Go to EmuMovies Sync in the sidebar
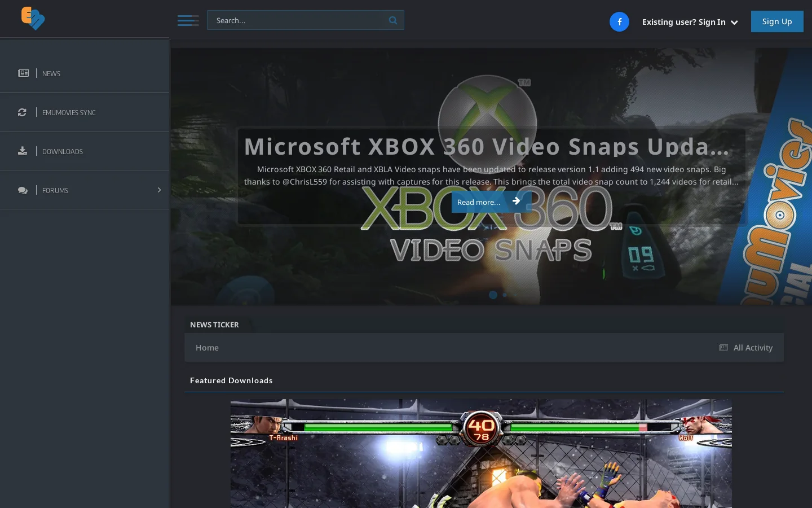The width and height of the screenshot is (812, 508). pyautogui.click(x=85, y=112)
